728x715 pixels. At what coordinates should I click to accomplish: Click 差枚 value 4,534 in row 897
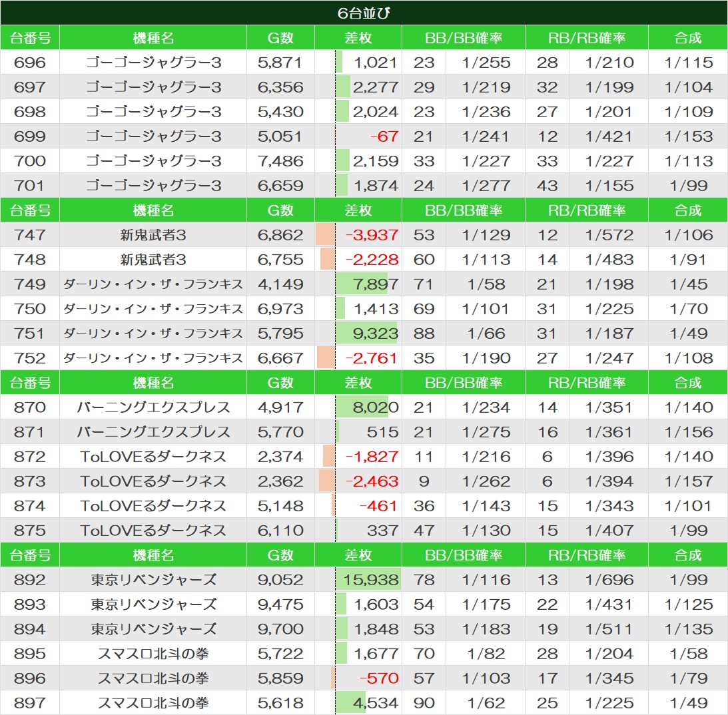[375, 702]
